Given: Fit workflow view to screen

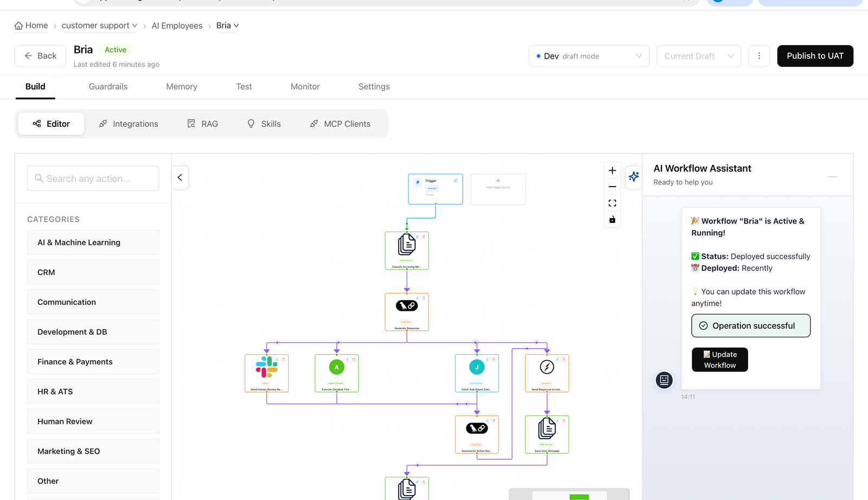Looking at the screenshot, I should click(x=612, y=203).
